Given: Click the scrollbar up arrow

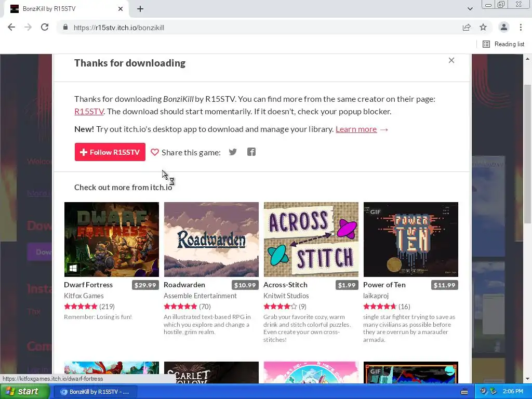Looking at the screenshot, I should click(528, 58).
